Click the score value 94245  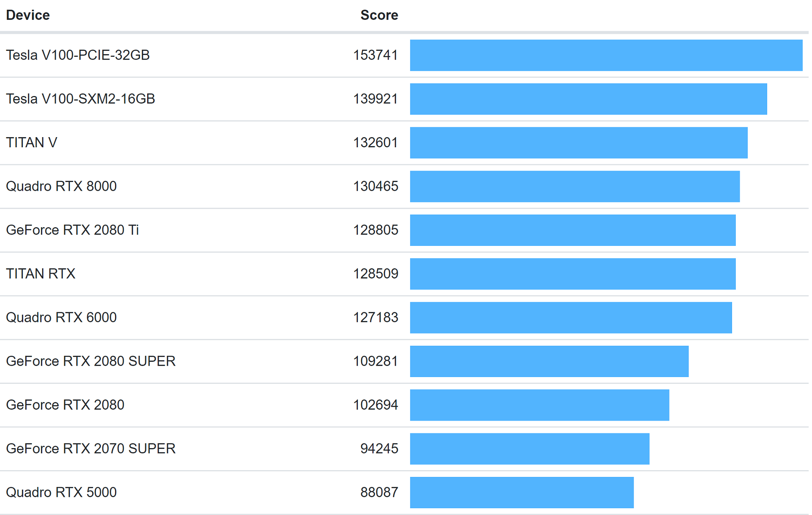379,449
